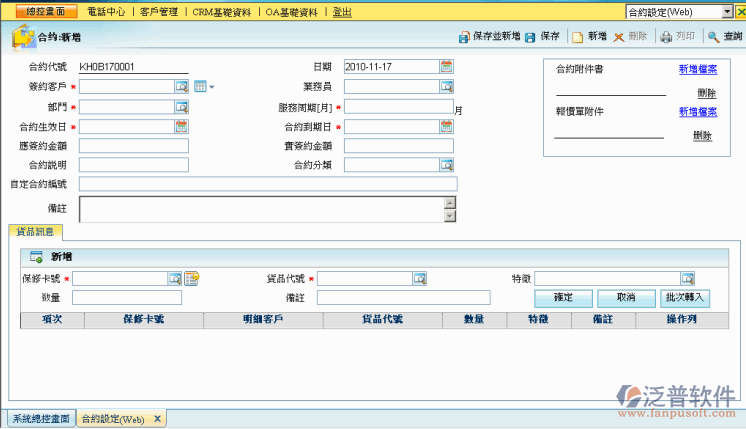Click the 自定合約編號 input field
Viewport: 746px width, 429px height.
coord(267,184)
